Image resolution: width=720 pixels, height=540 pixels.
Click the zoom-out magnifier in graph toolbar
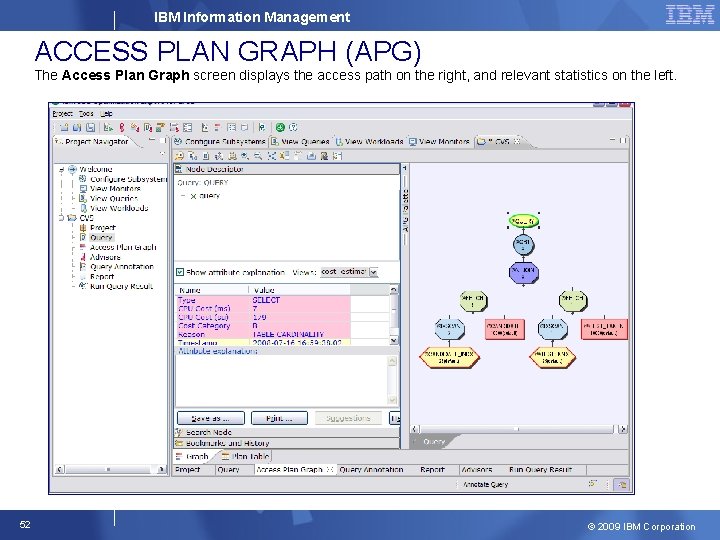258,156
